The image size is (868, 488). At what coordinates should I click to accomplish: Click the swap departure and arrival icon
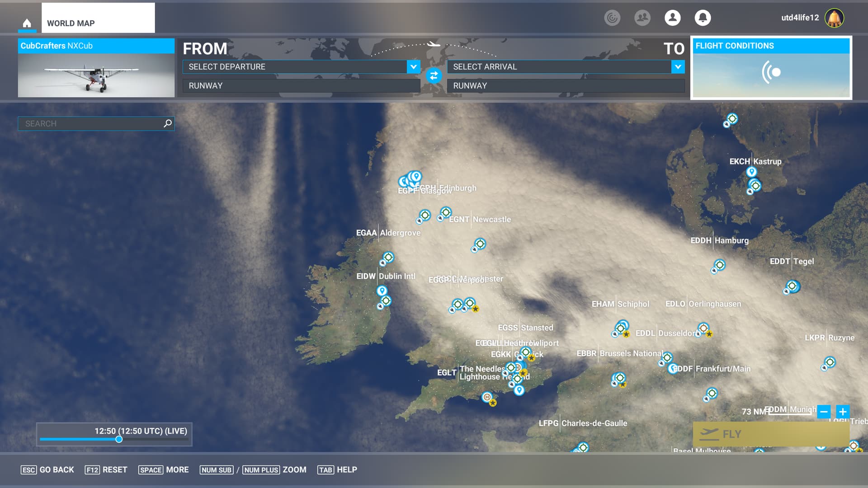pyautogui.click(x=434, y=75)
